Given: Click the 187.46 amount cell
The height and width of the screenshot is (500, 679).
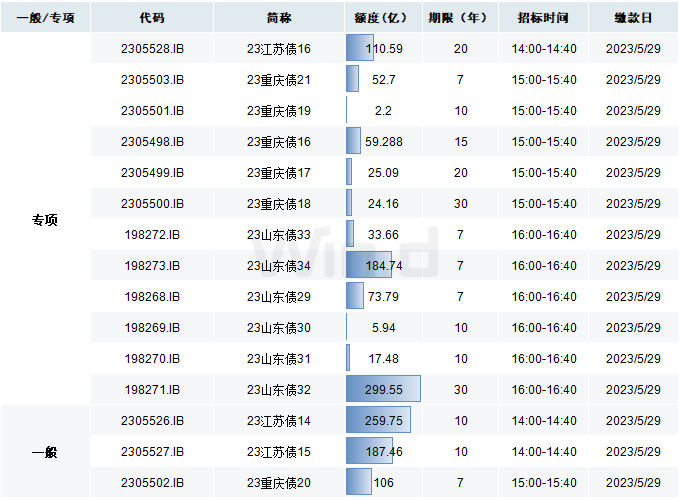Looking at the screenshot, I should (383, 452).
